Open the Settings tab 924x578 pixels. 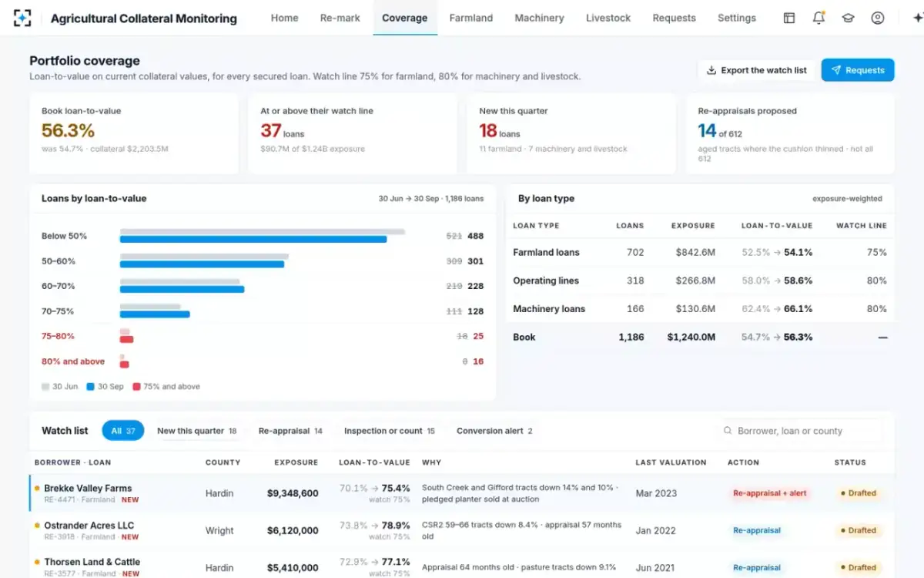tap(737, 18)
